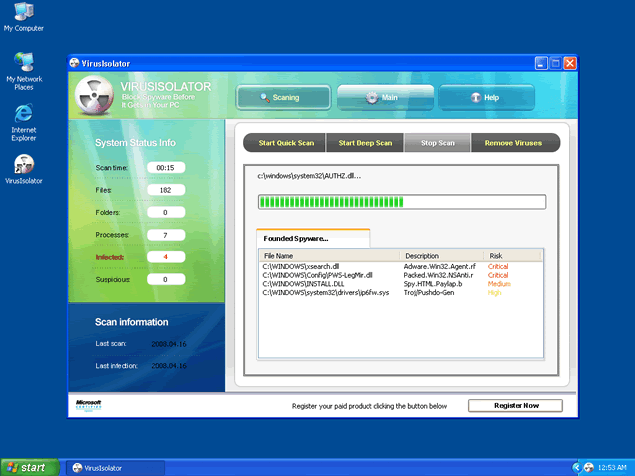Click the VirusIsolator radiation logo
This screenshot has height=476, width=635.
click(96, 97)
